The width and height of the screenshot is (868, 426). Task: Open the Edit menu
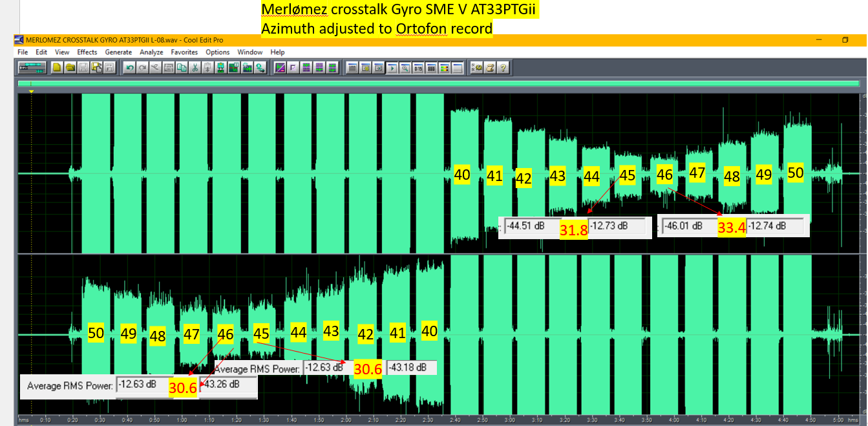[x=41, y=52]
